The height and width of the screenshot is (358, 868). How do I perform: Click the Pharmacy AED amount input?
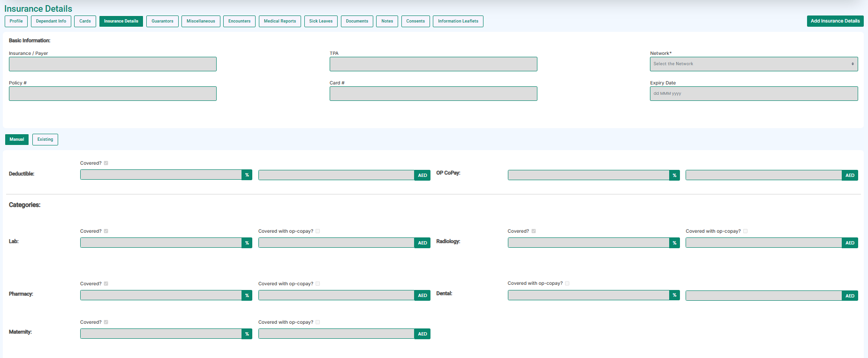click(336, 296)
